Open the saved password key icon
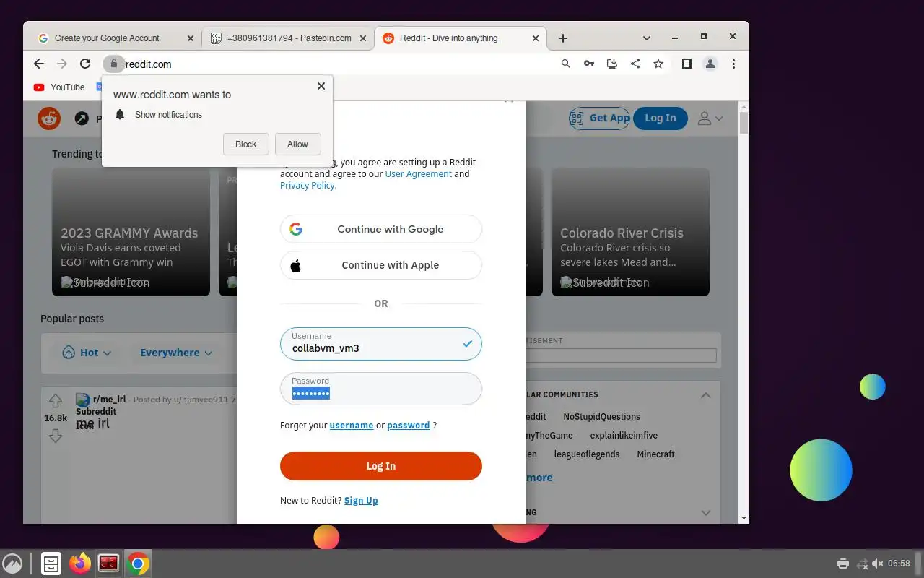The height and width of the screenshot is (578, 924). (x=589, y=64)
